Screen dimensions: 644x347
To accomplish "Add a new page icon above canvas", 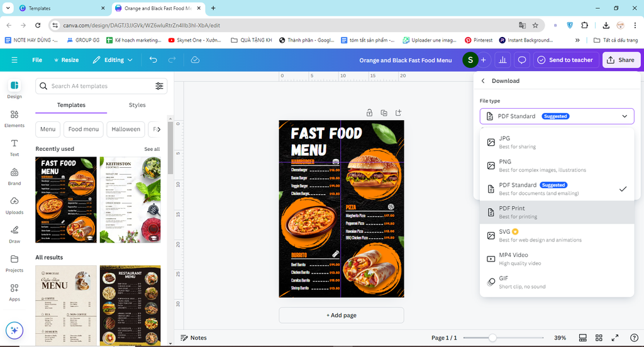I will (x=398, y=113).
